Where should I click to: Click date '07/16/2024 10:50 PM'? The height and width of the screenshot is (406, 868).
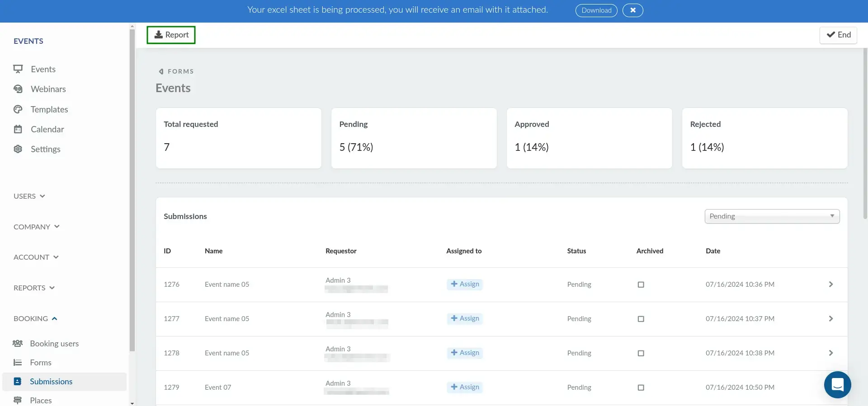tap(740, 387)
